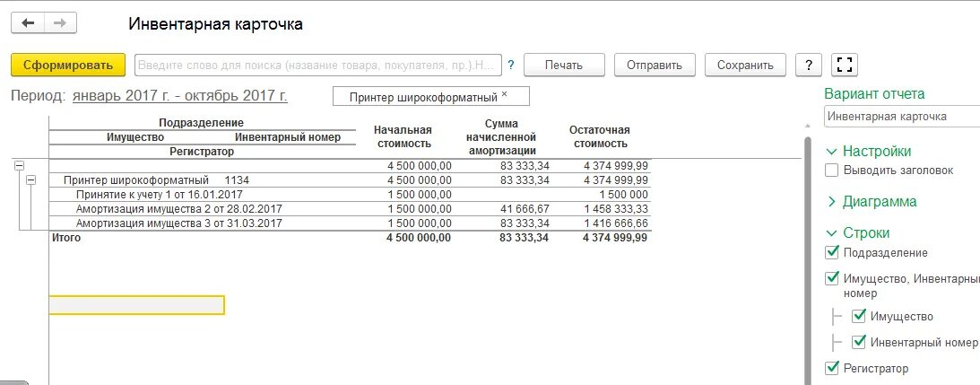Screen dimensions: 980x385
Task: Open help with the '?' button
Action: click(x=809, y=65)
